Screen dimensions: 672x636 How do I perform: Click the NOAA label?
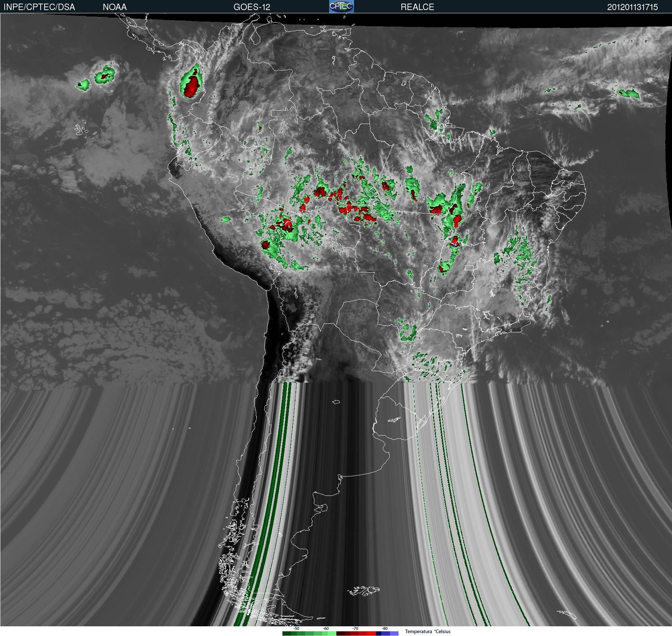(115, 7)
